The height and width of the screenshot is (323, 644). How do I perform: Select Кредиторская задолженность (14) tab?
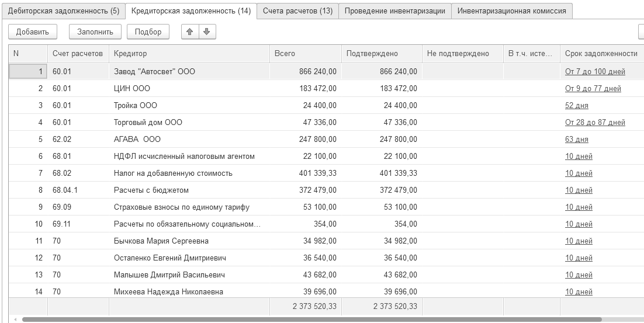tap(191, 11)
